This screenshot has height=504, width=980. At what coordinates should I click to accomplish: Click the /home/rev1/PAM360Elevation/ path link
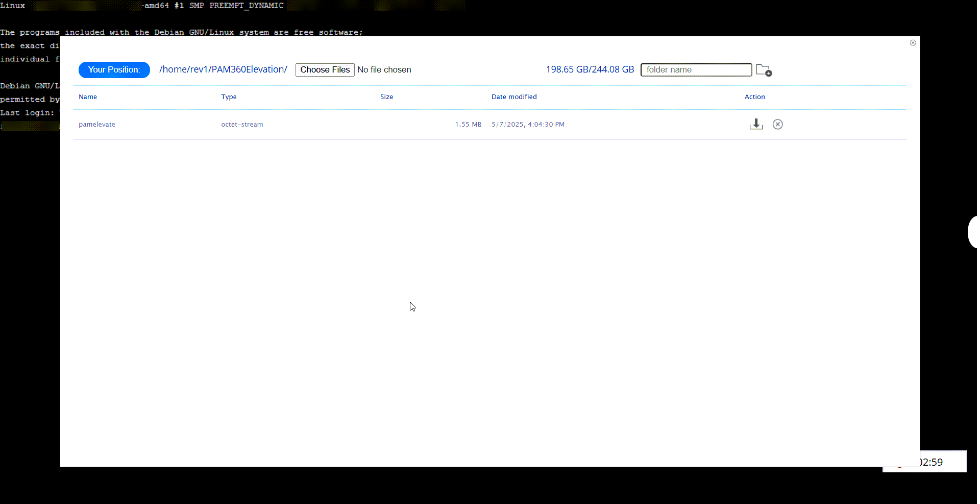[223, 69]
